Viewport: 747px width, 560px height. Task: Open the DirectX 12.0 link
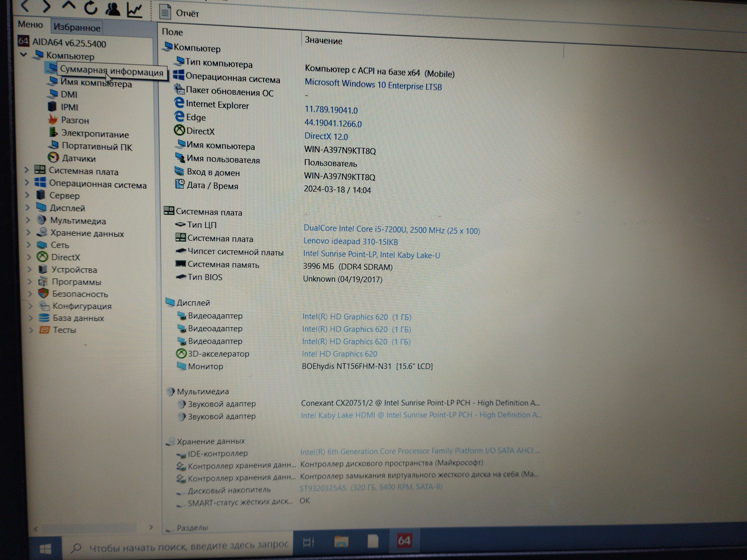coord(326,136)
